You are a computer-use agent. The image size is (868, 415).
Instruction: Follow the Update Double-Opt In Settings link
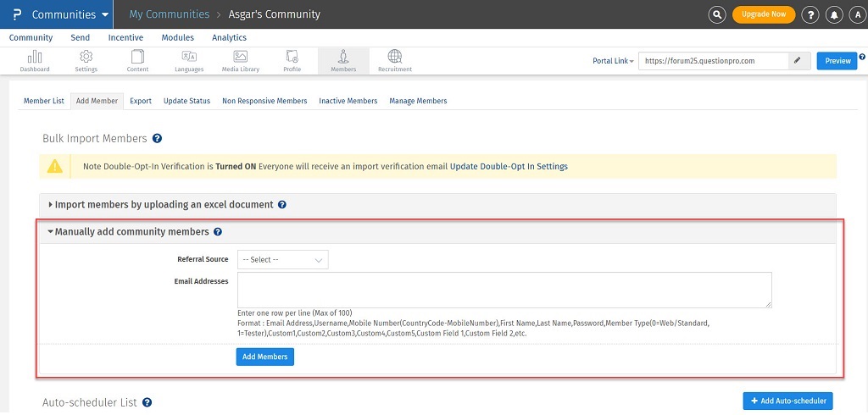click(509, 167)
